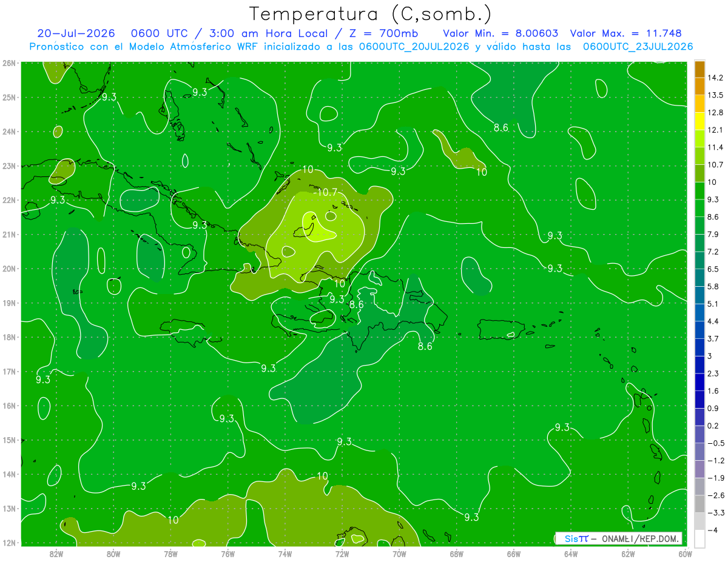Click the 26N latitude axis label
The width and height of the screenshot is (728, 562).
8,62
